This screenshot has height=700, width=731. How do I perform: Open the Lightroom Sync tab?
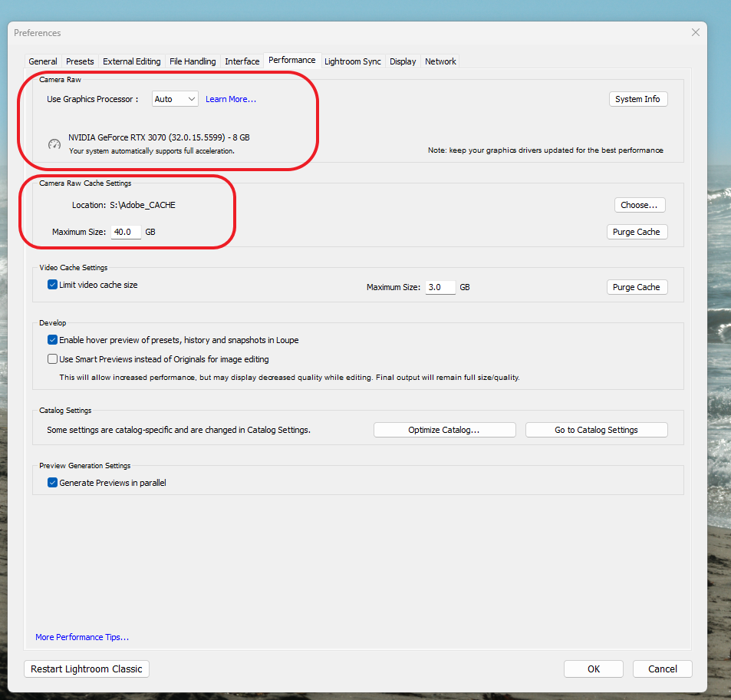click(x=352, y=61)
